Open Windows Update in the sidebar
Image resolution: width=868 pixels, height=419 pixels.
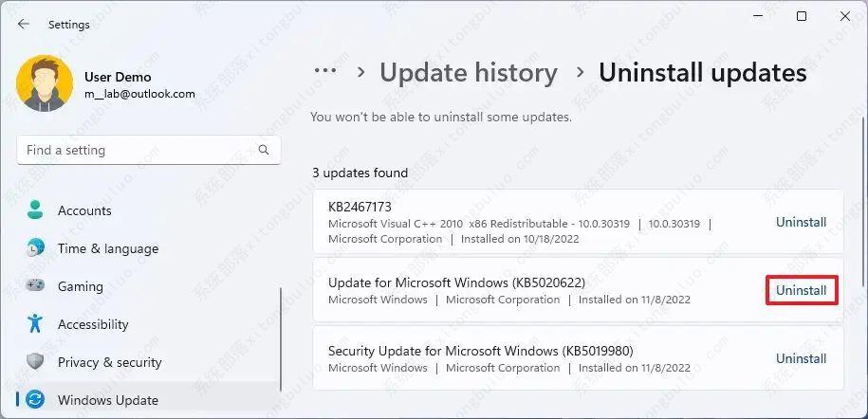tap(108, 400)
